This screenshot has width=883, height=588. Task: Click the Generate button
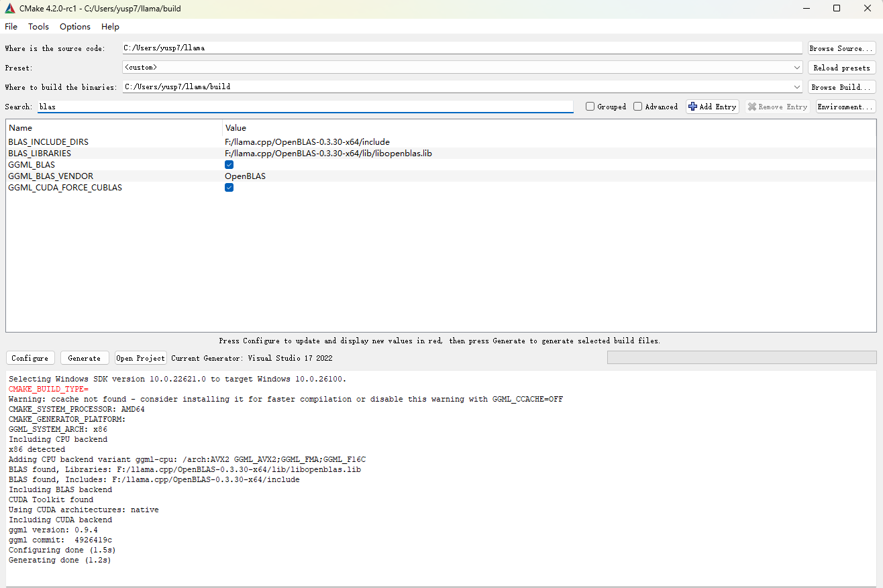[x=85, y=358]
